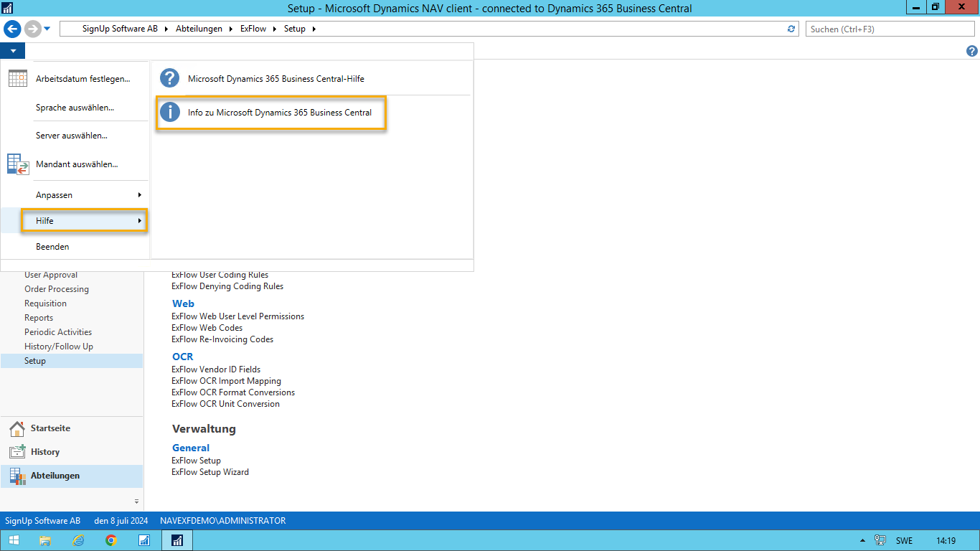
Task: Click ExFlow in the breadcrumb path
Action: point(253,29)
